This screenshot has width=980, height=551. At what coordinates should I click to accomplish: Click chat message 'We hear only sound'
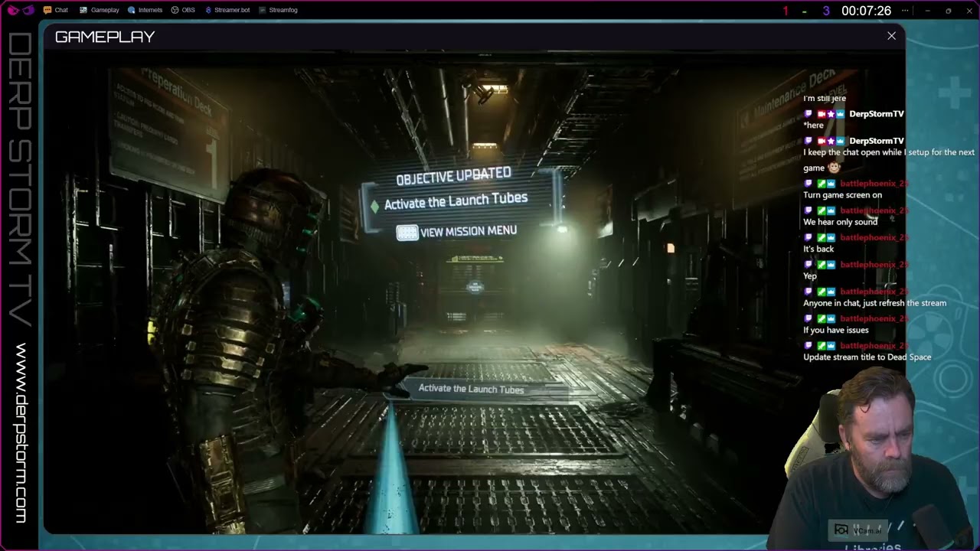tap(840, 222)
